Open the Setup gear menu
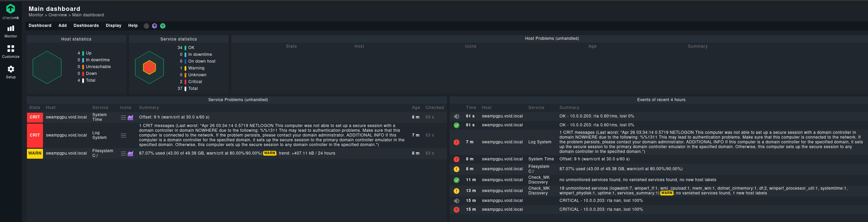Viewport: 868px width, 222px height. [x=11, y=72]
